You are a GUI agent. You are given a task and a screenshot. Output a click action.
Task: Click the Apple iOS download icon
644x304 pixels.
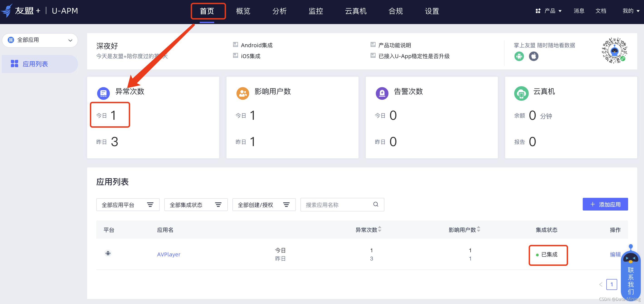(533, 56)
